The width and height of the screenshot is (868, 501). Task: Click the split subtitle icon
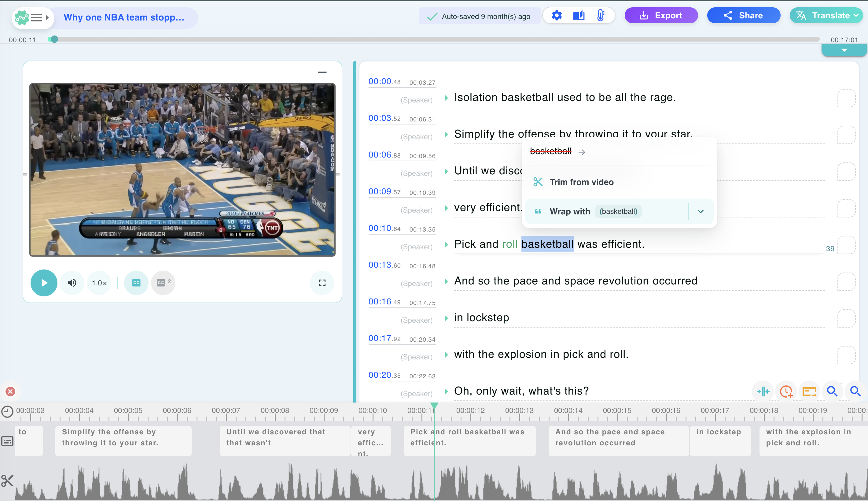pos(763,391)
